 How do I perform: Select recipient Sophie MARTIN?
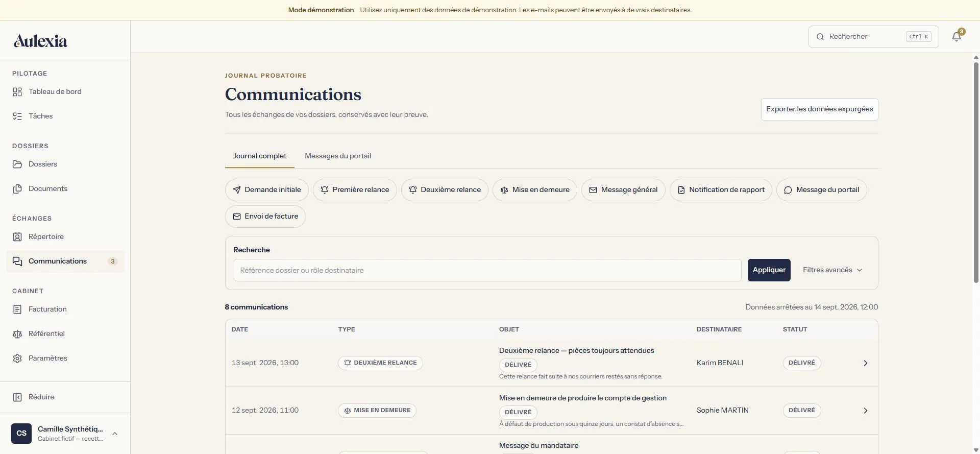point(723,411)
